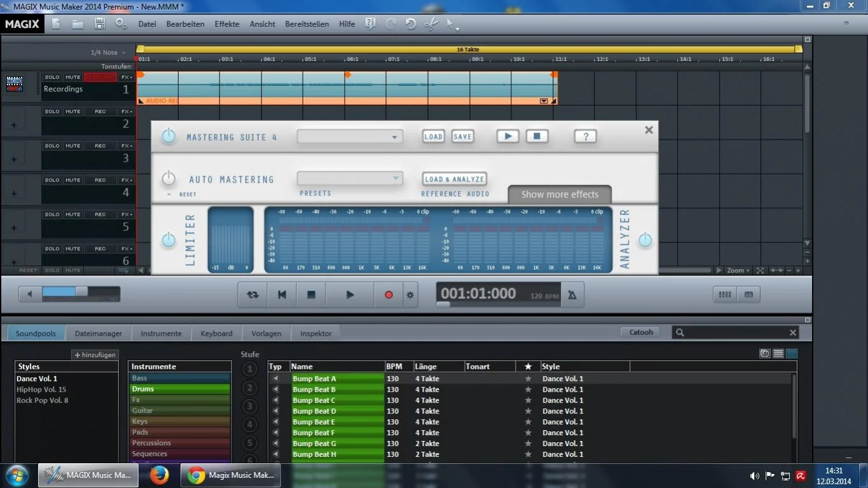Open the Mastering Suite 4 preset dropdown
Screen dimensions: 868x488
tap(350, 137)
